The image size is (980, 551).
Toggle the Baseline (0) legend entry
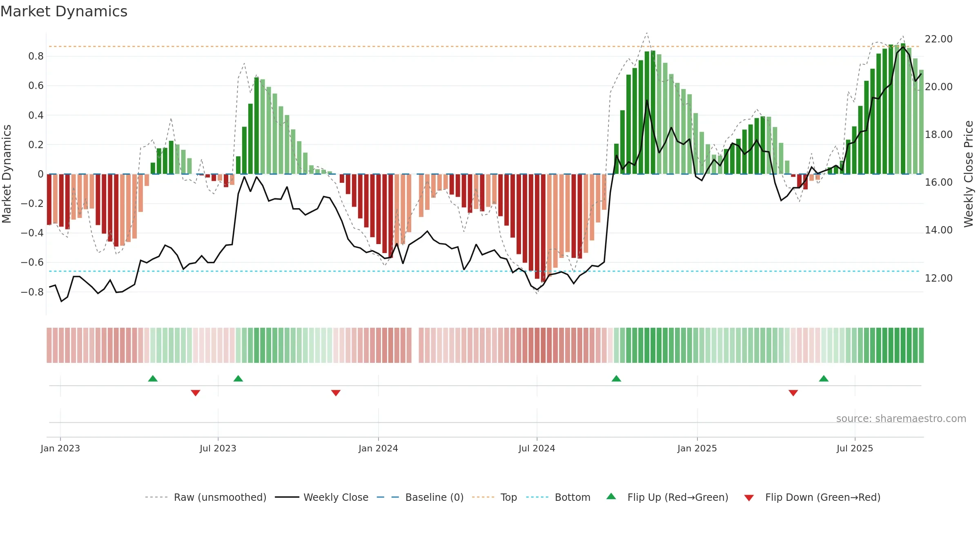(420, 497)
